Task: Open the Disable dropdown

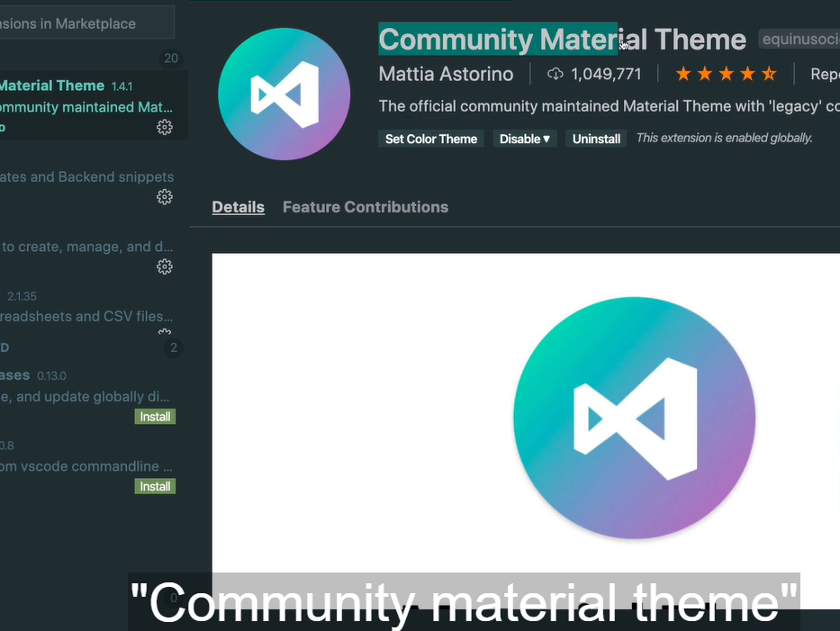Action: (x=525, y=139)
